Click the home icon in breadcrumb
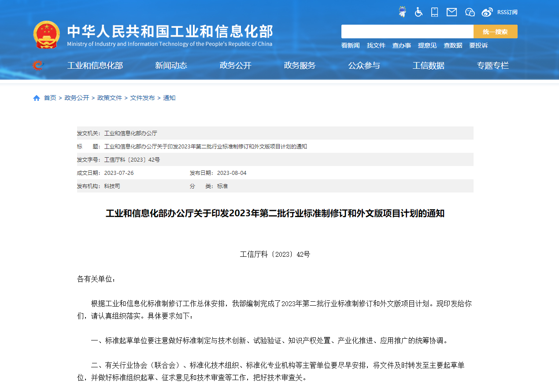The image size is (559, 392). (37, 98)
